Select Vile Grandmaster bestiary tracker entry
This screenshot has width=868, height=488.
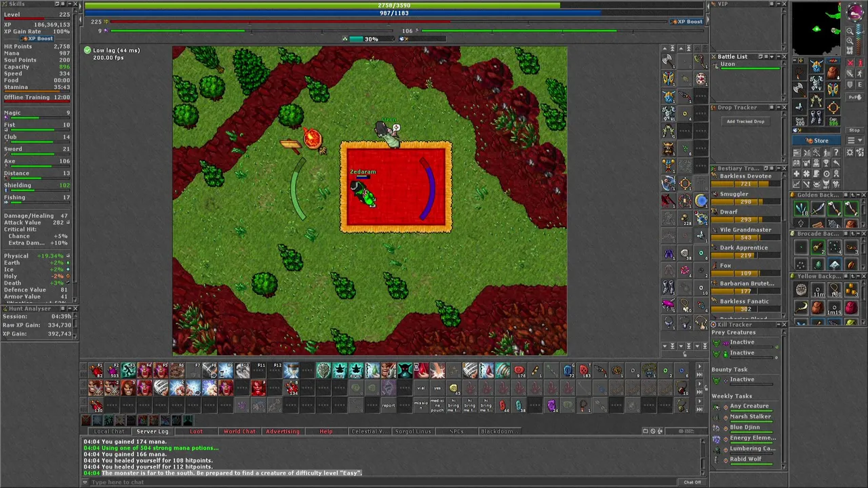click(x=745, y=233)
